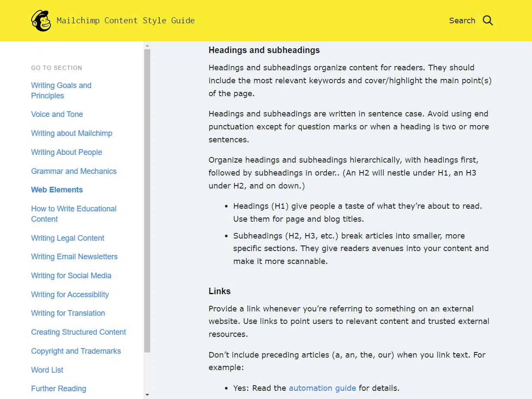
Task: Open Writing for Accessibility section
Action: [70, 295]
